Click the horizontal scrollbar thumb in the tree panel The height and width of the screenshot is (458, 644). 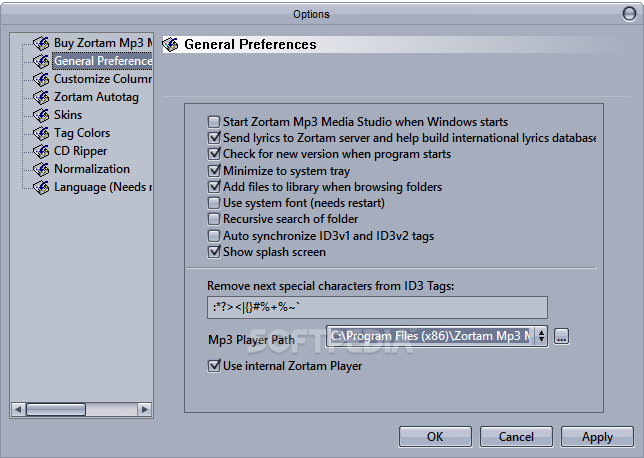pos(56,409)
